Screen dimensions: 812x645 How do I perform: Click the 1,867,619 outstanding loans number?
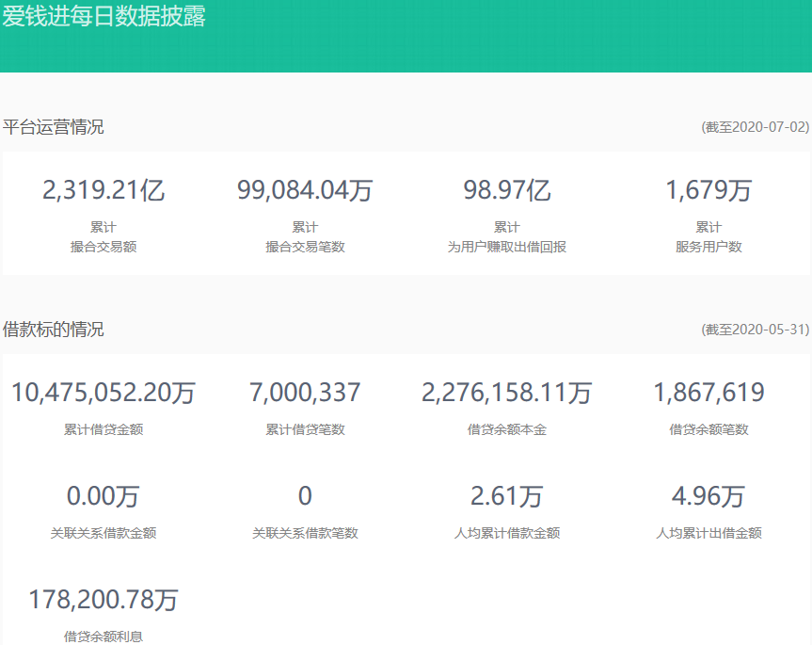pyautogui.click(x=709, y=393)
